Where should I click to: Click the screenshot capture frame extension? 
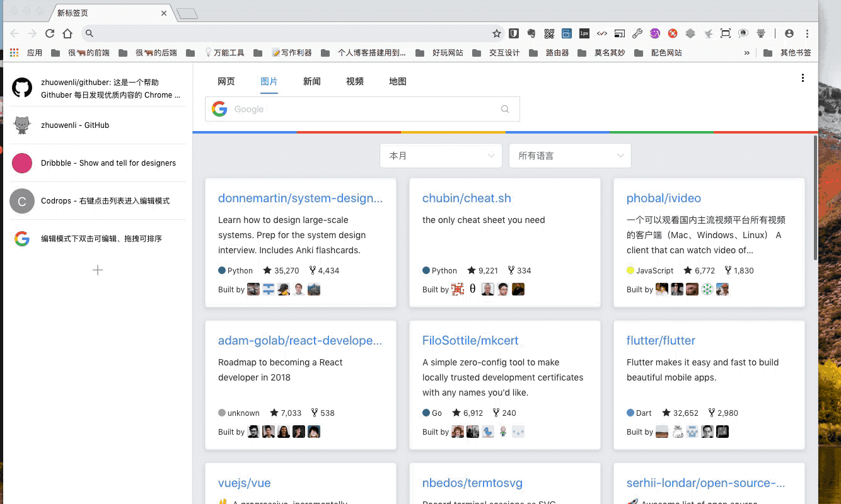[x=726, y=33]
